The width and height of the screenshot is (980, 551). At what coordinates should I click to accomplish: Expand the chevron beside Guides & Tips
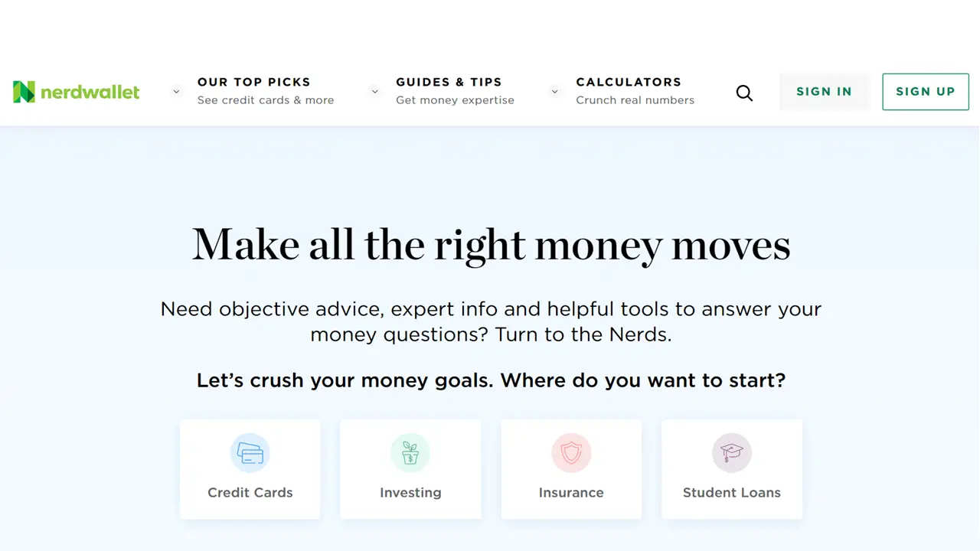coord(374,91)
